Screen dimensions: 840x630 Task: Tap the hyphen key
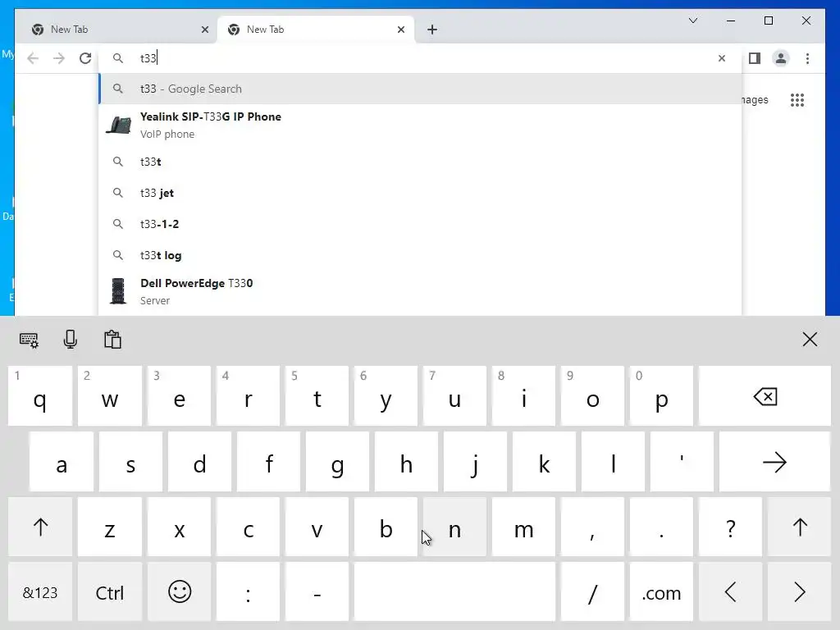(317, 592)
